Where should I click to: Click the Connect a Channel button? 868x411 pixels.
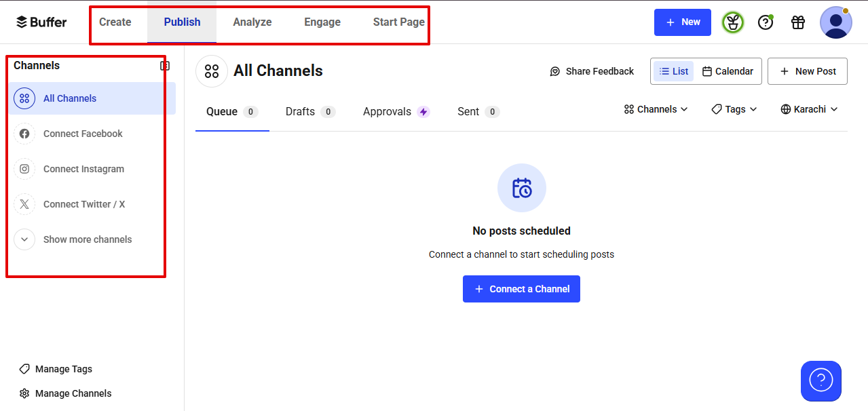pos(521,288)
